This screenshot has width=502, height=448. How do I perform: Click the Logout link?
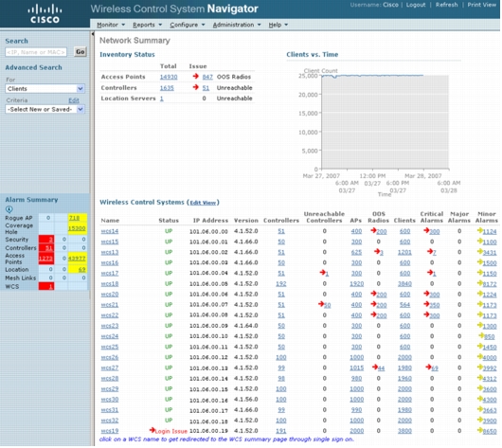pyautogui.click(x=416, y=5)
